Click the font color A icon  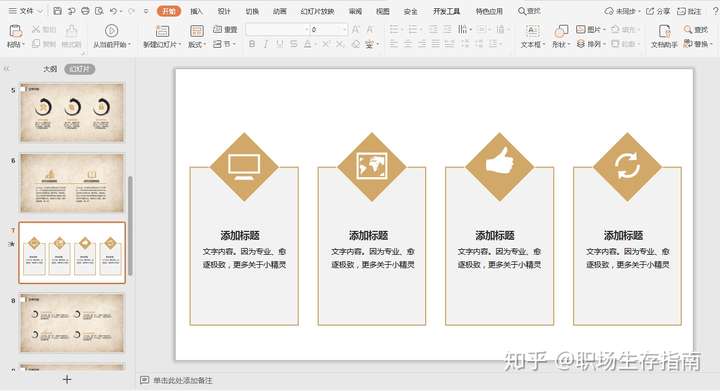[x=307, y=44]
